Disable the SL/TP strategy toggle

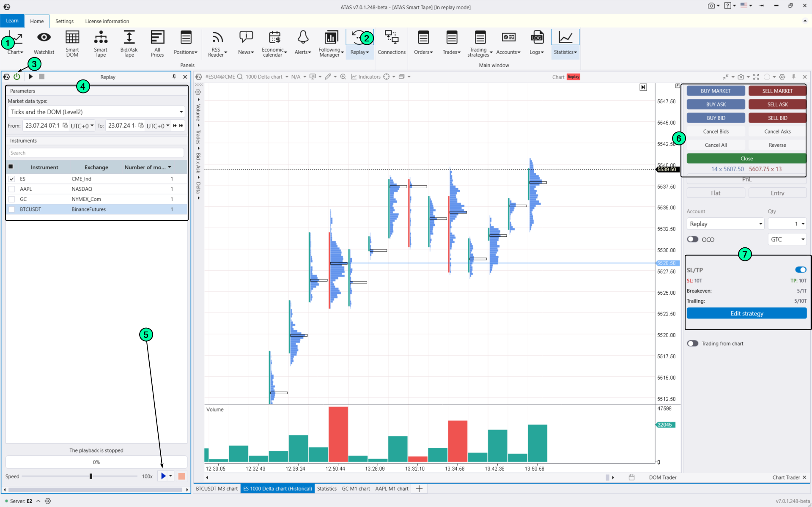pos(800,269)
